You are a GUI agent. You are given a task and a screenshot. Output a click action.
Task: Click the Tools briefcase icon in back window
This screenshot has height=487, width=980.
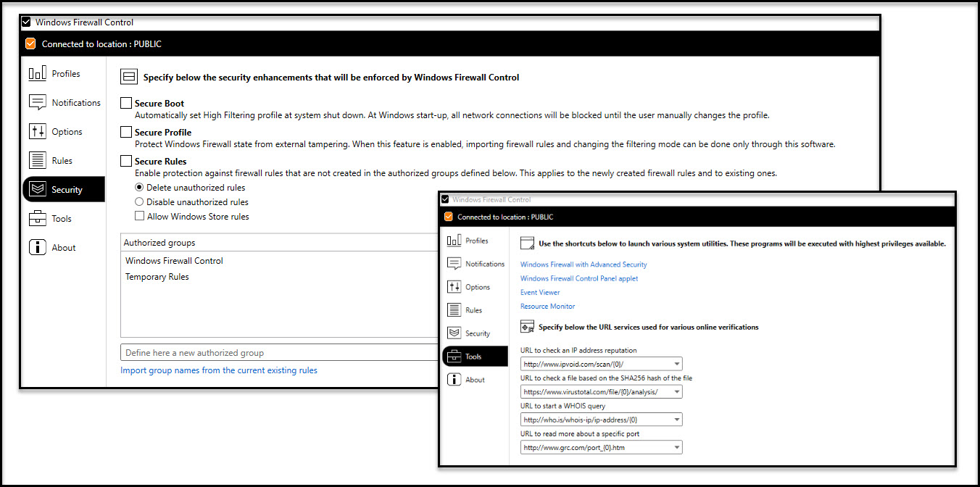(x=38, y=218)
